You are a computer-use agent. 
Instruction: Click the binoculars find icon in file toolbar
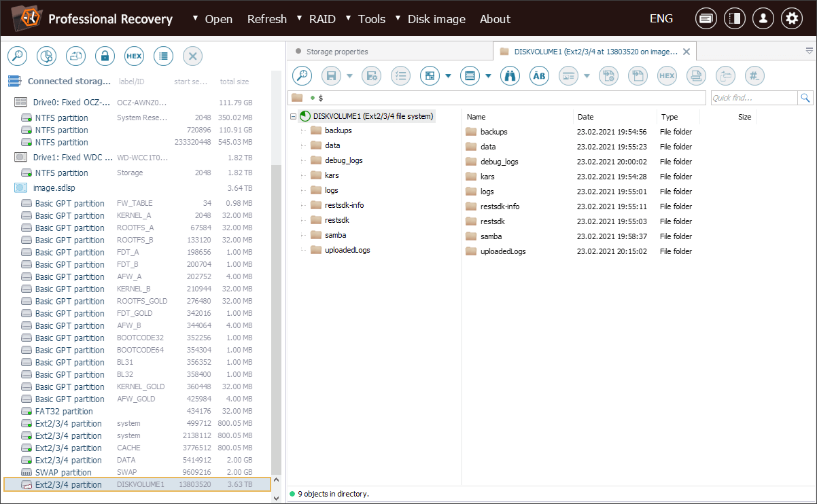[x=510, y=75]
